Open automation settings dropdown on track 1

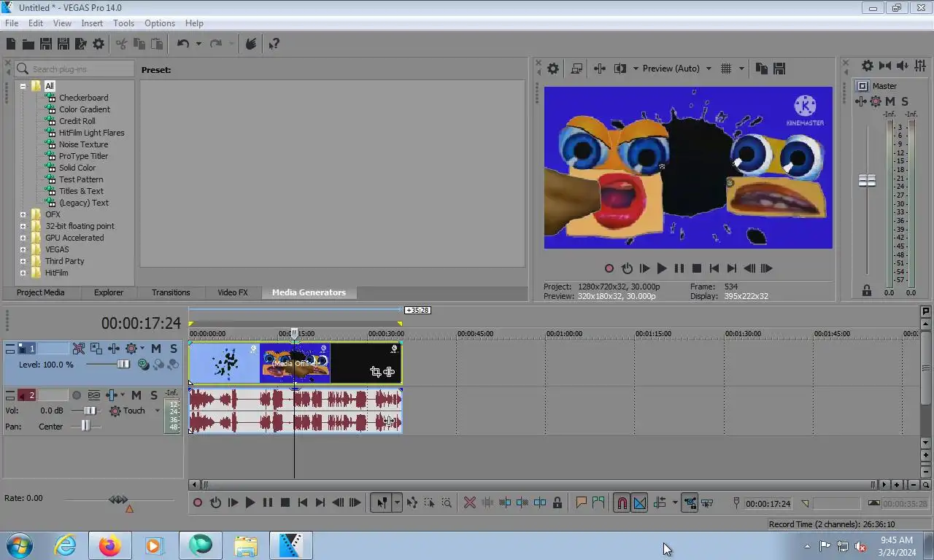point(141,349)
